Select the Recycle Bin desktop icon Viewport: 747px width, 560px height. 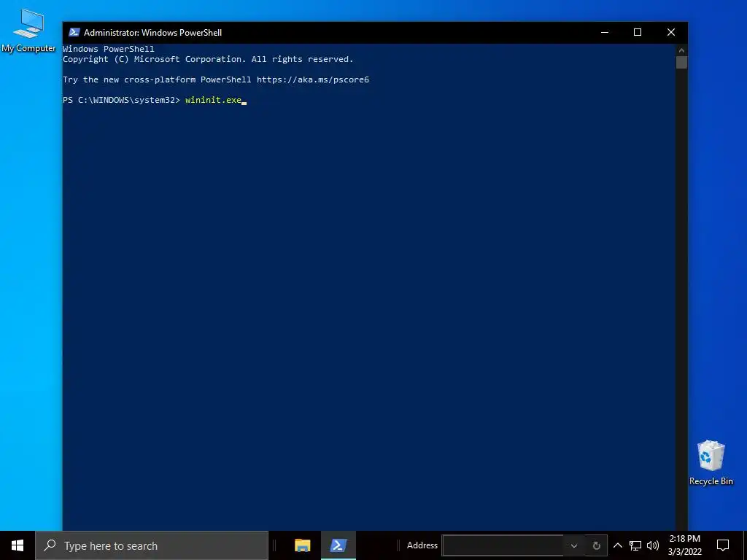coord(711,463)
